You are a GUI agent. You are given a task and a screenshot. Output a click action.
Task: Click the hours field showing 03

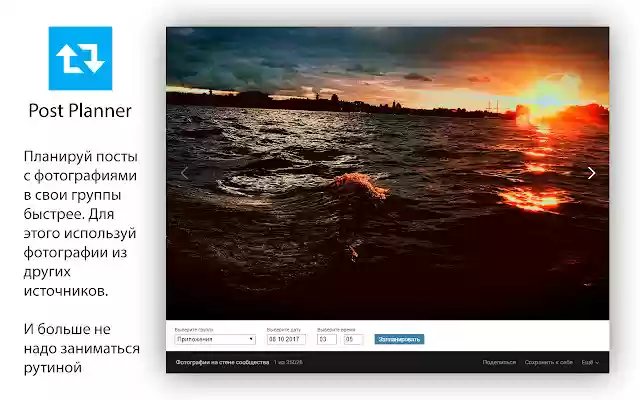pyautogui.click(x=327, y=339)
